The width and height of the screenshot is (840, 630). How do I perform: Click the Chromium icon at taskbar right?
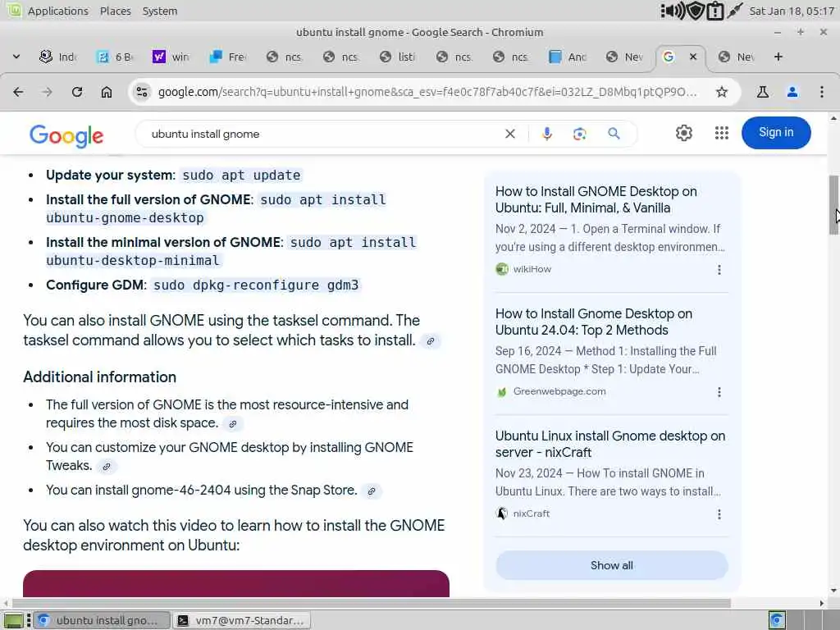pyautogui.click(x=777, y=620)
